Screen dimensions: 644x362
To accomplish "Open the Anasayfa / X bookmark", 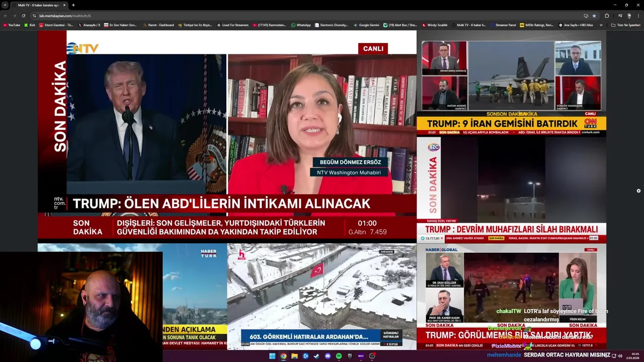I will pos(89,25).
